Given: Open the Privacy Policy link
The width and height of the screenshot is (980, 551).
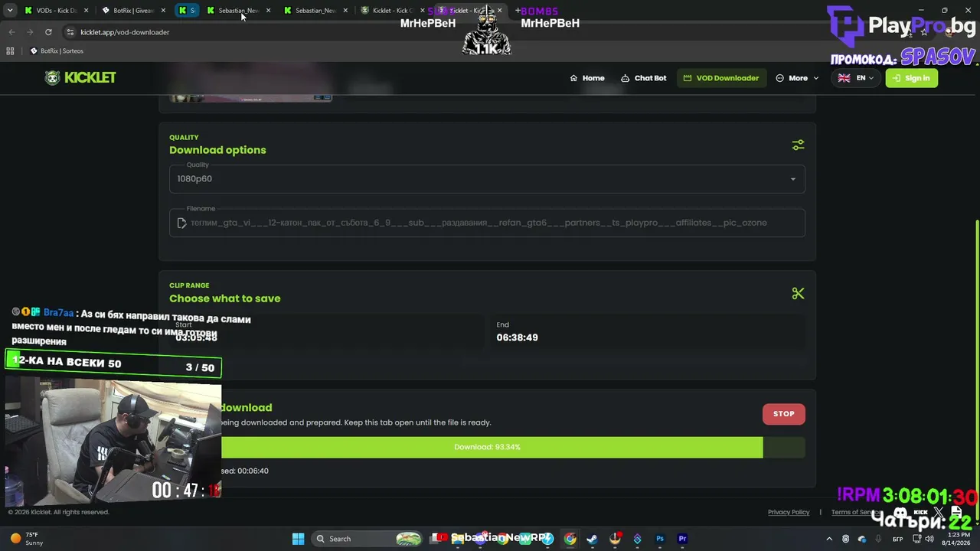Looking at the screenshot, I should point(788,512).
